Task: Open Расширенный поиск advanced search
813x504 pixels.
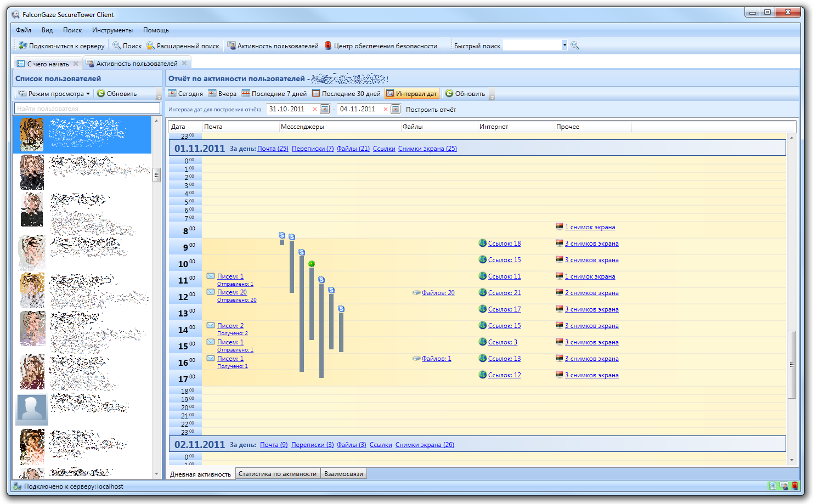Action: pyautogui.click(x=183, y=46)
